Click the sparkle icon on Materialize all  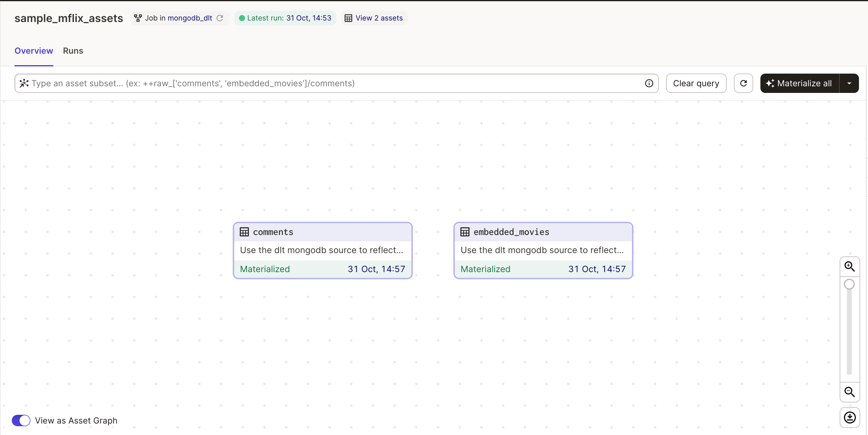[x=770, y=83]
